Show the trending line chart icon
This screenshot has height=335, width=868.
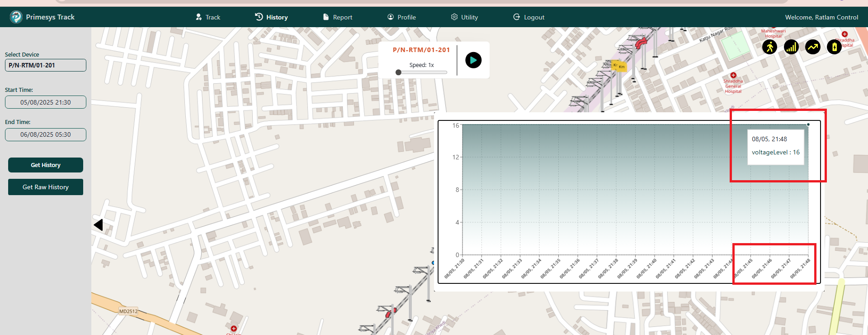[x=812, y=47]
